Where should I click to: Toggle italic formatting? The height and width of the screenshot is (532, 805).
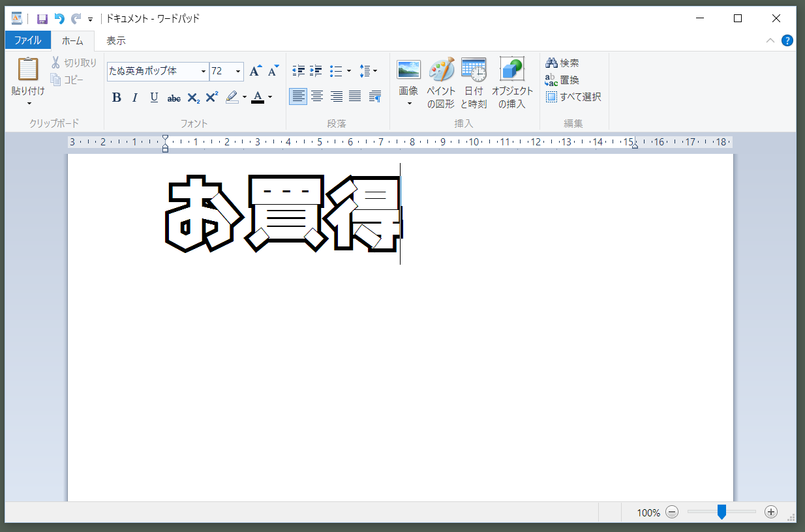[135, 97]
